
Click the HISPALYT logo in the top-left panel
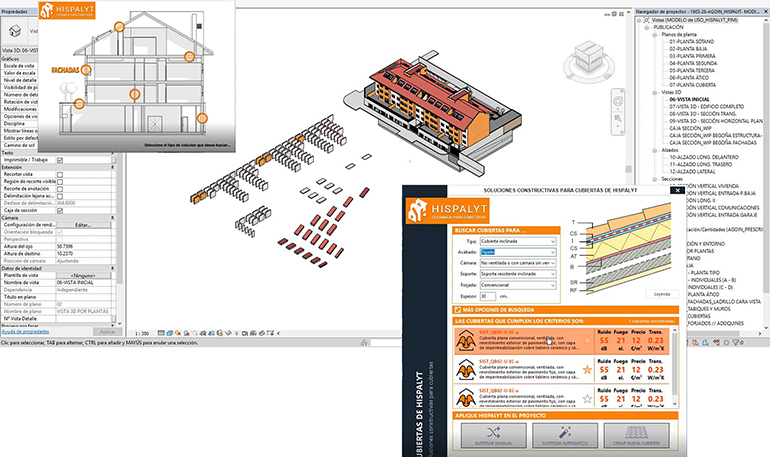(x=67, y=10)
